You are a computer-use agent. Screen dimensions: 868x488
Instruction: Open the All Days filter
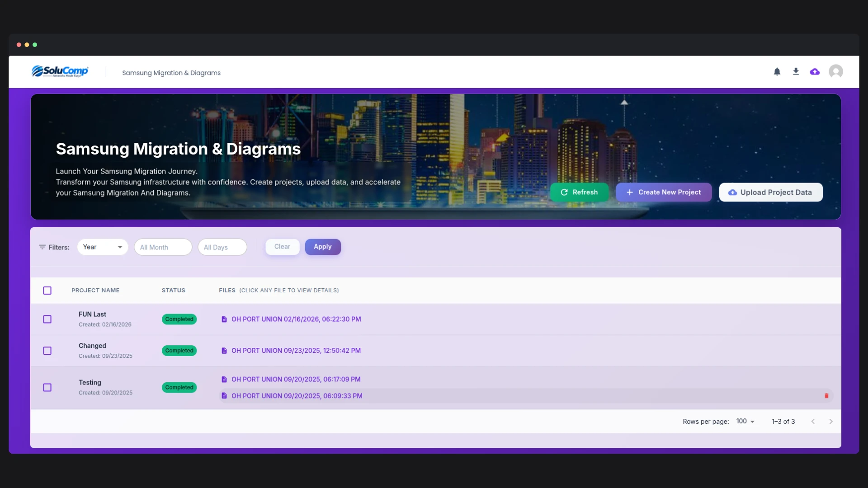[x=222, y=247]
